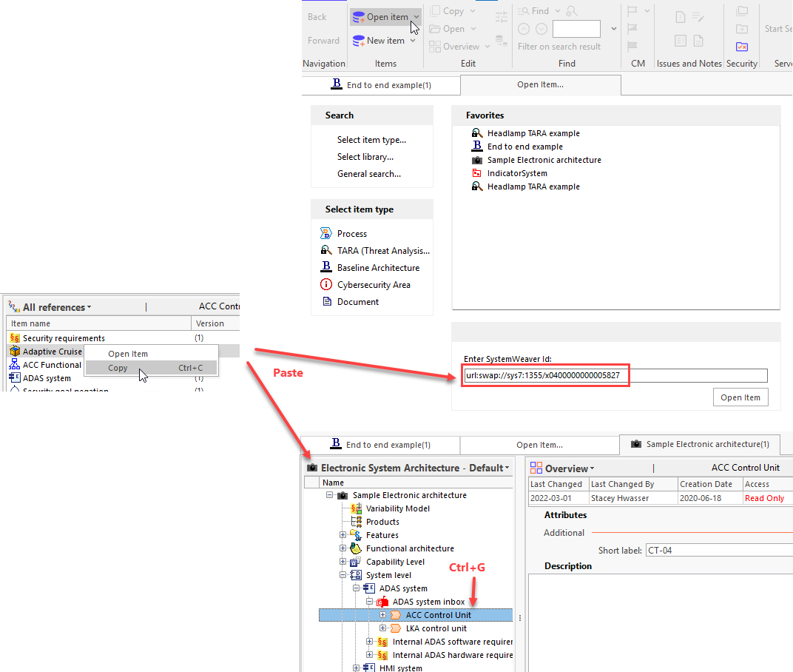Collapse the Sample Electronic architecture root node
This screenshot has width=793, height=672.
[330, 495]
